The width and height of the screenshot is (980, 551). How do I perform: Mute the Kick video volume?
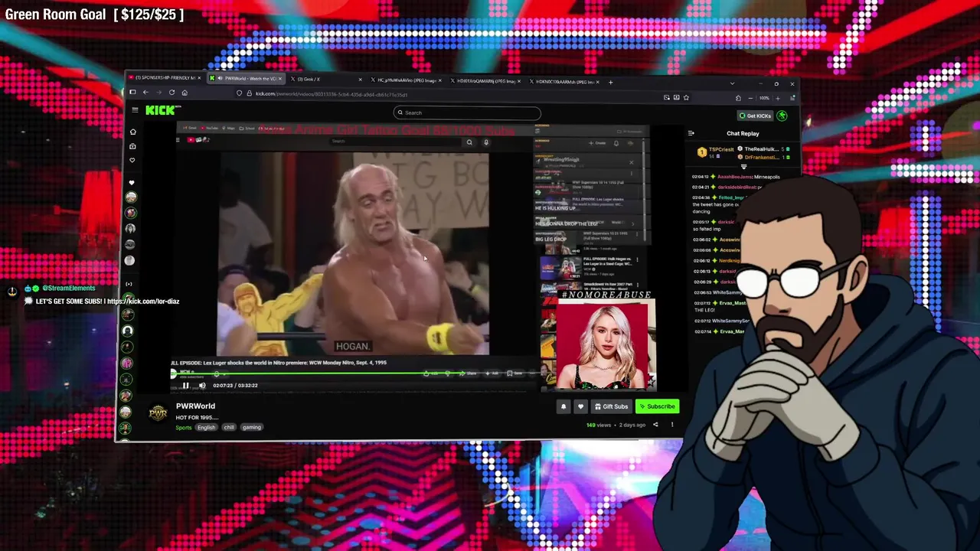click(x=202, y=386)
